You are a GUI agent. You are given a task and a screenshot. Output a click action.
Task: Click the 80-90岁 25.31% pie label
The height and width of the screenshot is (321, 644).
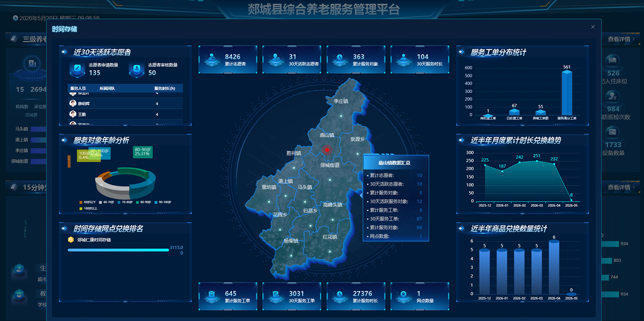pyautogui.click(x=143, y=152)
